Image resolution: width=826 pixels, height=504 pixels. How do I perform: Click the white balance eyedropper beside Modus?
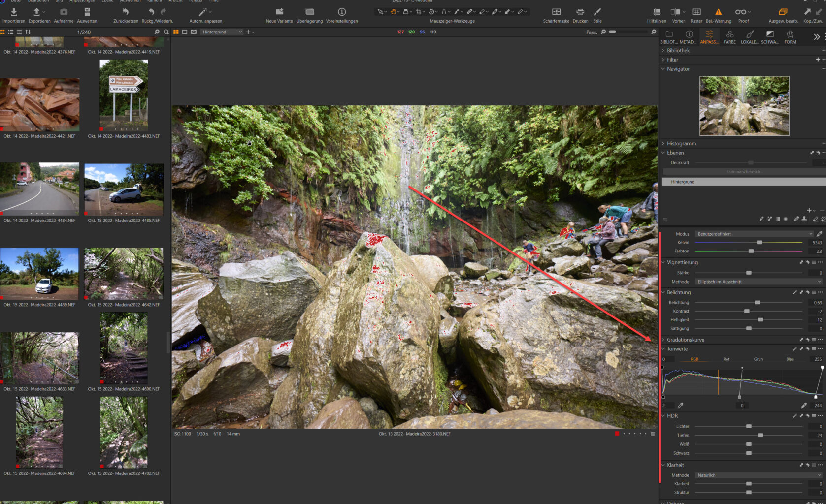(819, 234)
